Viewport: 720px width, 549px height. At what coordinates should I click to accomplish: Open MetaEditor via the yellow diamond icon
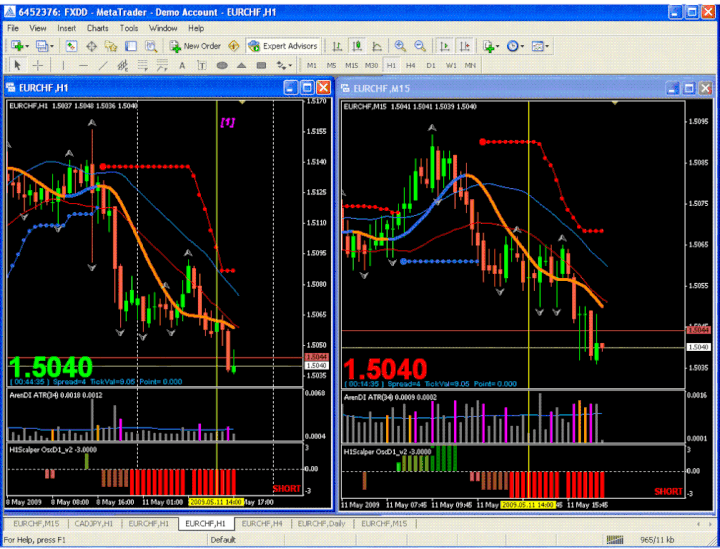pyautogui.click(x=234, y=46)
